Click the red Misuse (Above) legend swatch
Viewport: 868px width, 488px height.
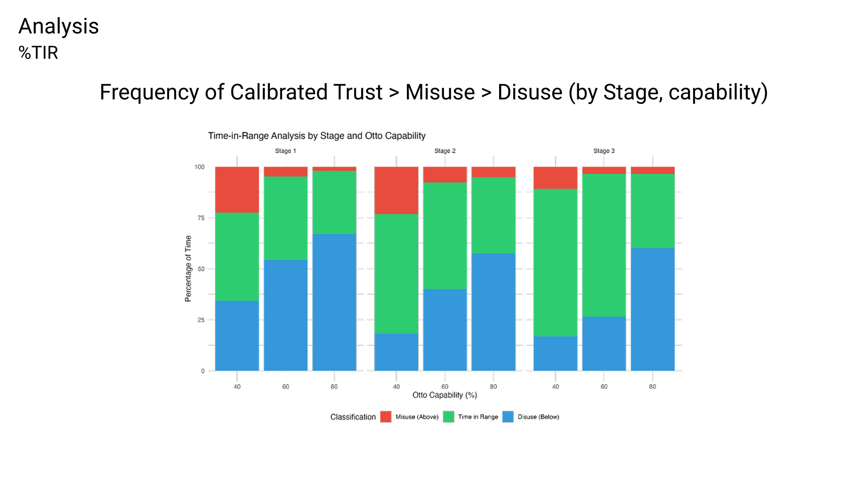[x=386, y=417]
